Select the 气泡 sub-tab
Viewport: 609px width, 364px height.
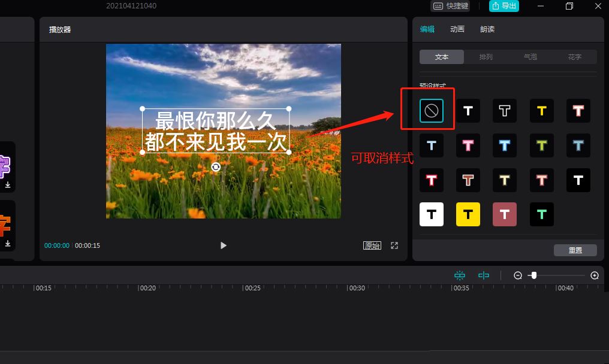coord(530,57)
